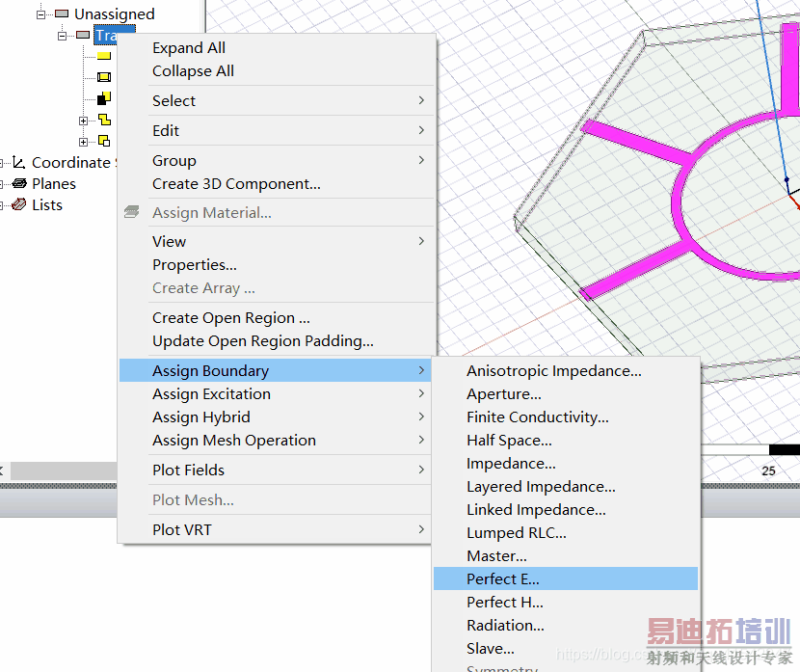Select Master... boundary
800x672 pixels.
tap(566, 555)
